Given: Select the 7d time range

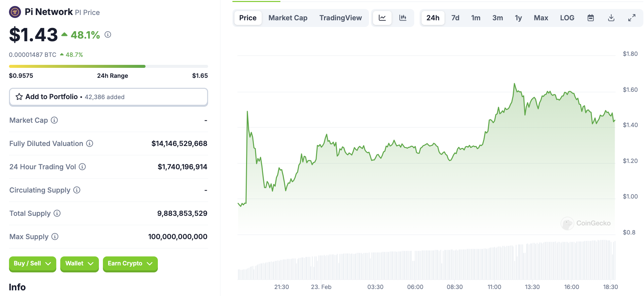Looking at the screenshot, I should click(455, 18).
